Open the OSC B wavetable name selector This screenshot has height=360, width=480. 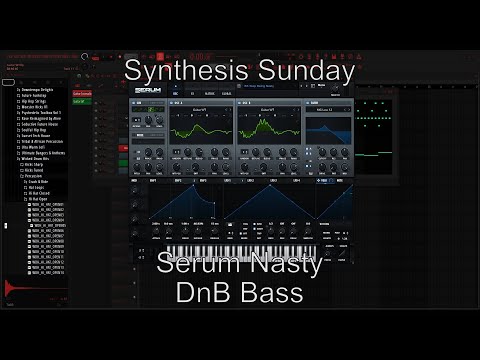268,110
